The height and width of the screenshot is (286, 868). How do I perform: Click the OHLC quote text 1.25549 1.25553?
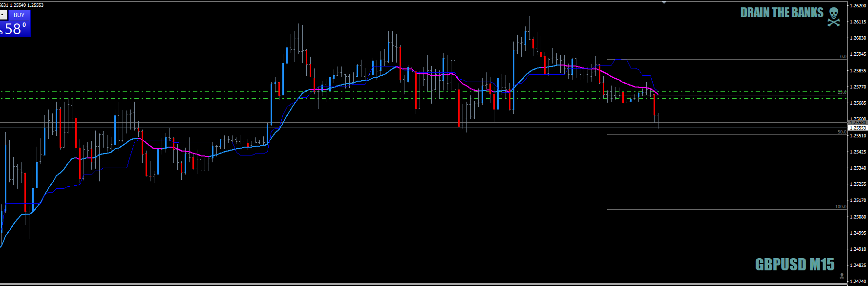[27, 5]
